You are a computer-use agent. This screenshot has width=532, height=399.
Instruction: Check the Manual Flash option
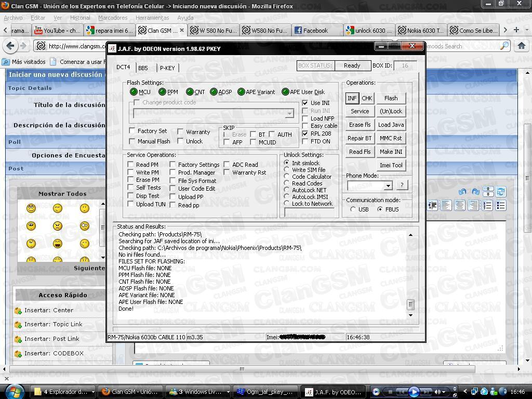[132, 141]
